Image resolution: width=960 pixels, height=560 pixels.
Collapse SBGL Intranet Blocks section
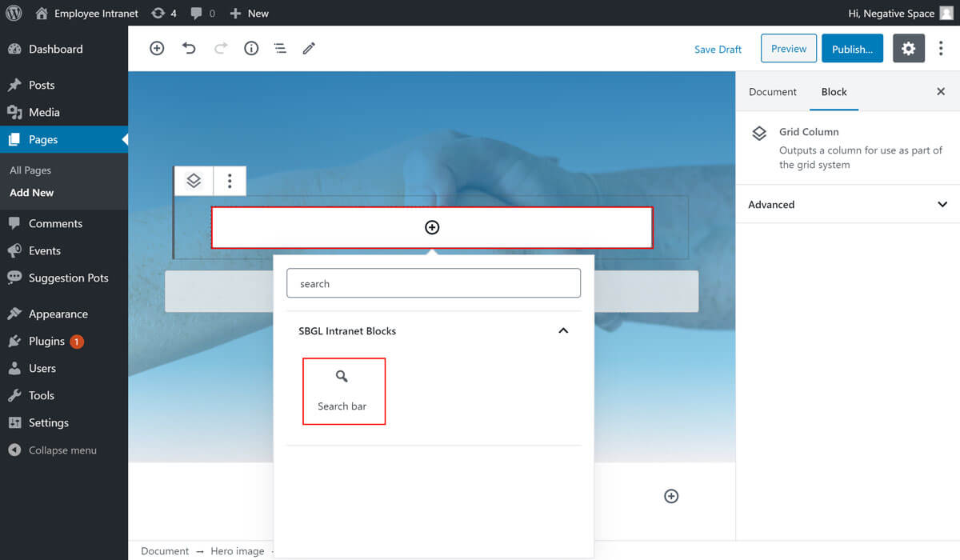(563, 331)
